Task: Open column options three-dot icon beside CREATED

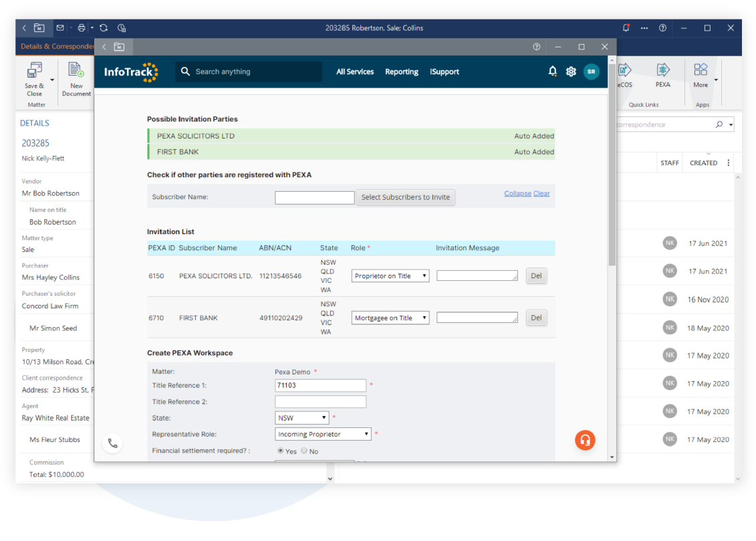Action: pyautogui.click(x=728, y=163)
